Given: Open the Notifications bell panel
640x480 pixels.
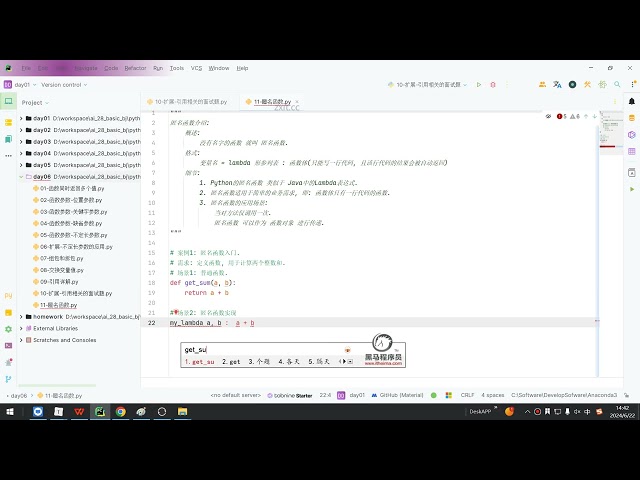Looking at the screenshot, I should pyautogui.click(x=632, y=101).
